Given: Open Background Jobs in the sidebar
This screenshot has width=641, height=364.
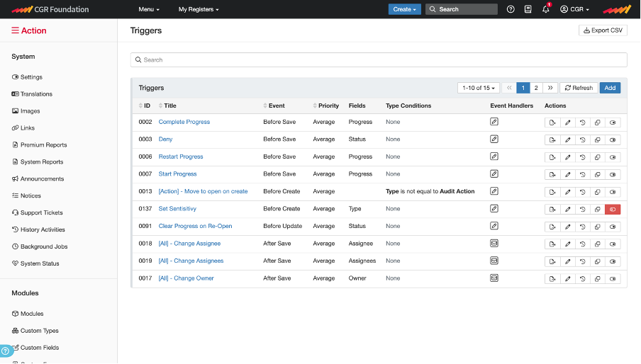Looking at the screenshot, I should (x=40, y=246).
